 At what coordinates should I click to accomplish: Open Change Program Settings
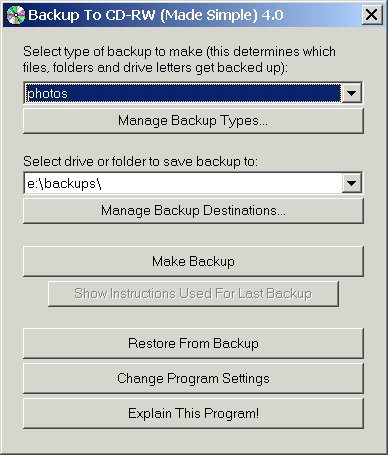click(x=193, y=378)
